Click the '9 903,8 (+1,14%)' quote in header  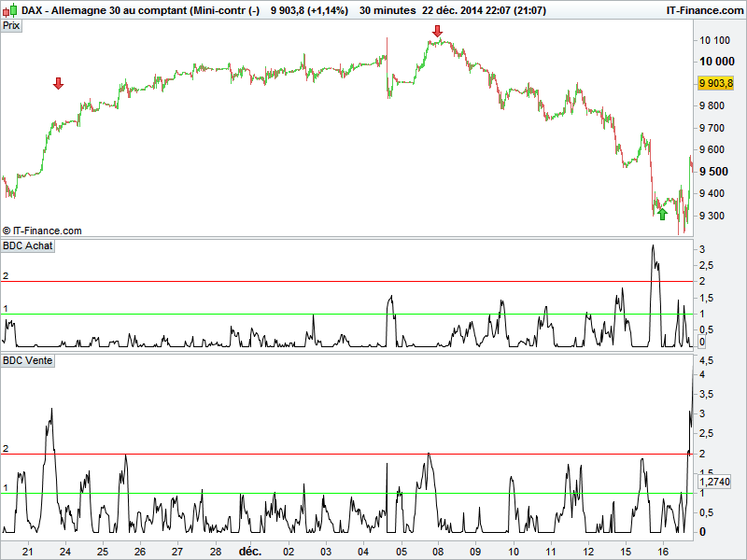(x=309, y=10)
